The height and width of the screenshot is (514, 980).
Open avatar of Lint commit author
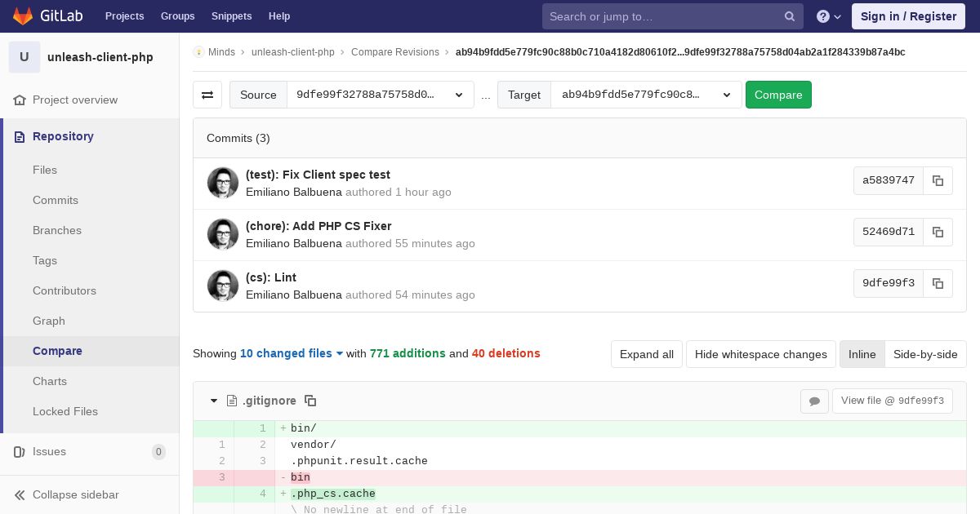click(223, 286)
